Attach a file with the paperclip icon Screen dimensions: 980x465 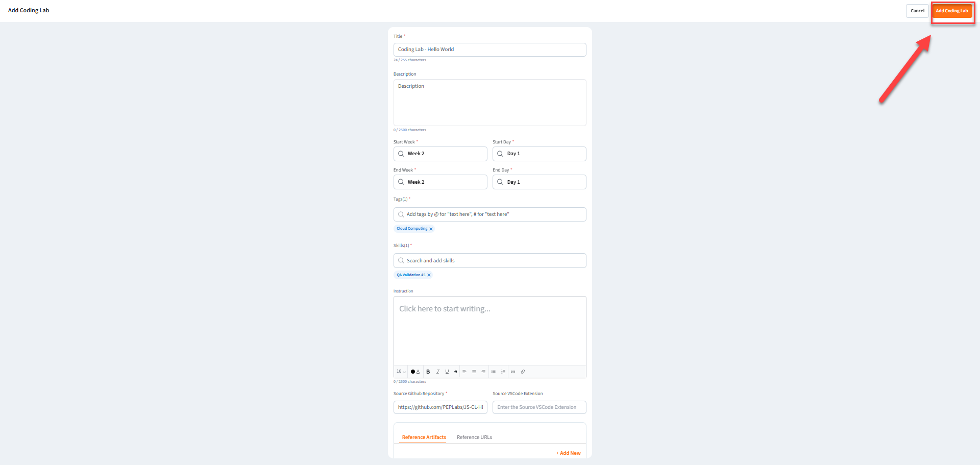point(523,372)
